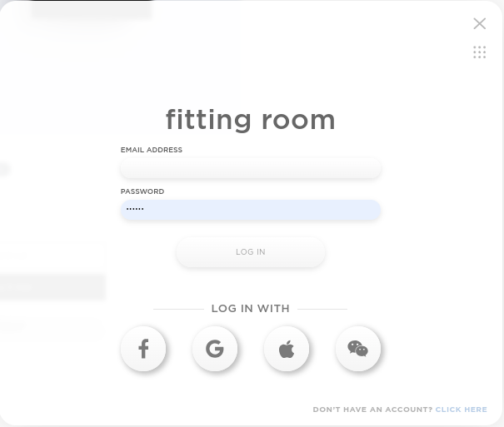This screenshot has height=427, width=504.
Task: Click divider line right of 'Log in with'
Action: [x=322, y=309]
